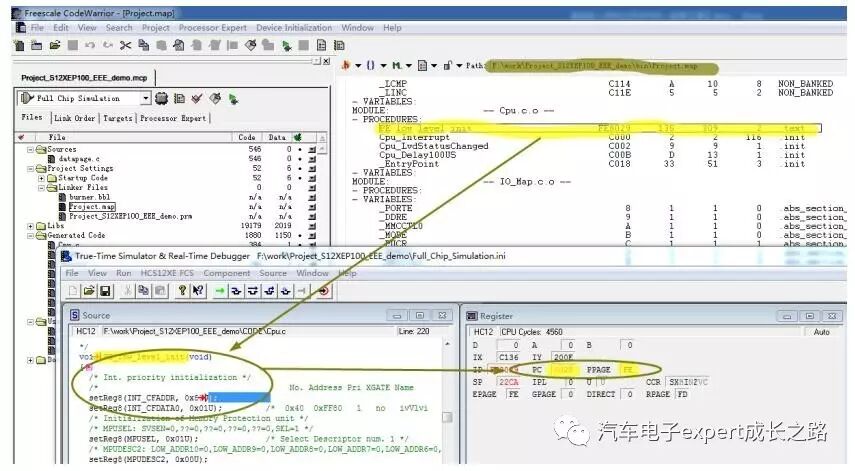
Task: Click the green Debug bug icon in project panel
Action: [233, 99]
